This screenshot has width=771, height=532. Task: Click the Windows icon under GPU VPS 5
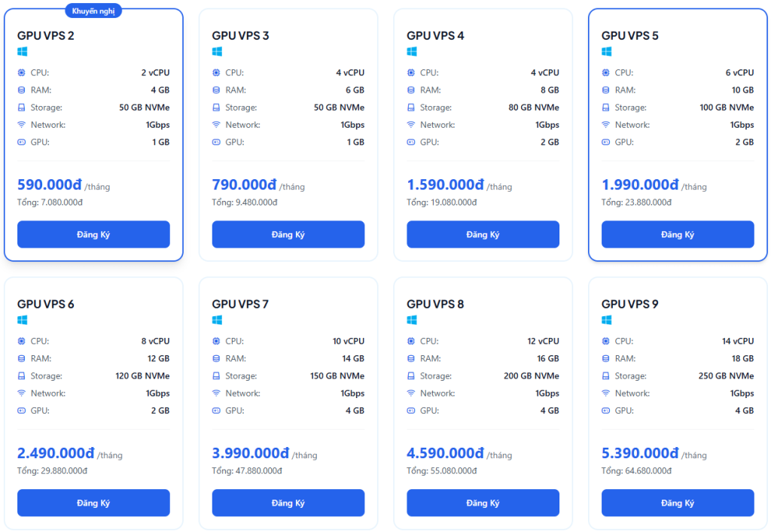tap(607, 52)
